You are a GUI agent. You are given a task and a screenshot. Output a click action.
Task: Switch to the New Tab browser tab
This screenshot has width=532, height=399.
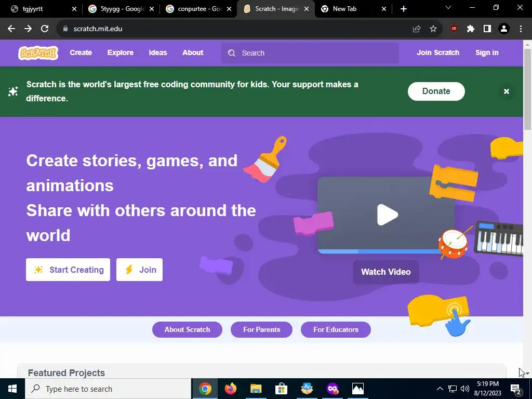350,9
